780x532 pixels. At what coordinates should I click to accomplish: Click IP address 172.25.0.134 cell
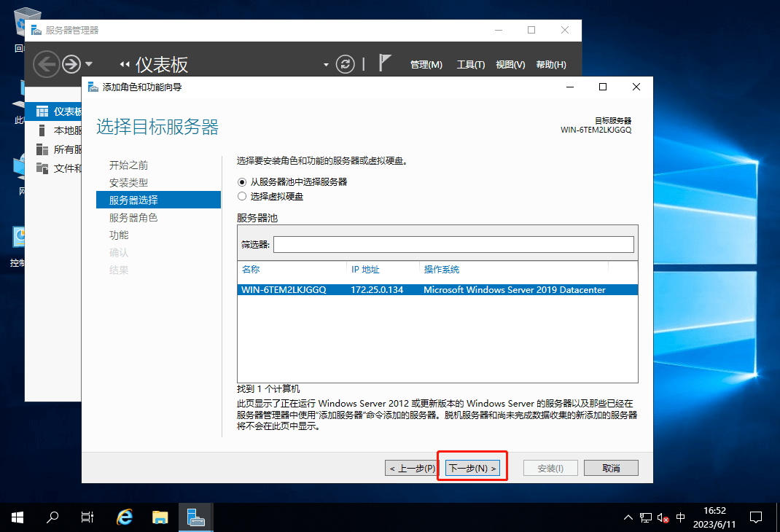tap(377, 290)
